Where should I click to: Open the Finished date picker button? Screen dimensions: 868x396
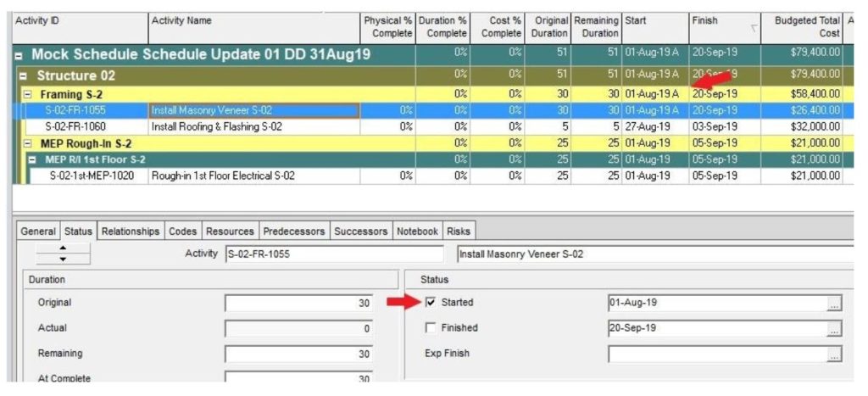click(834, 328)
